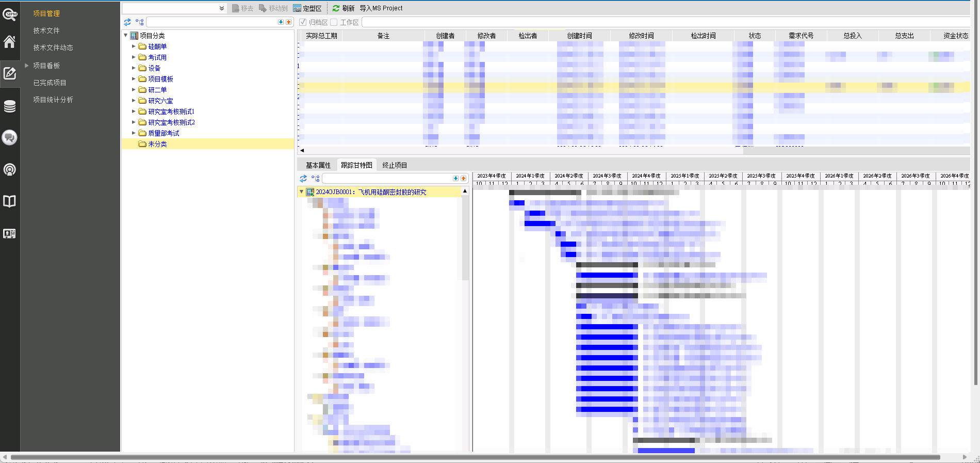The height and width of the screenshot is (463, 980).
Task: Sort by the 创建时间 column header
Action: click(579, 36)
